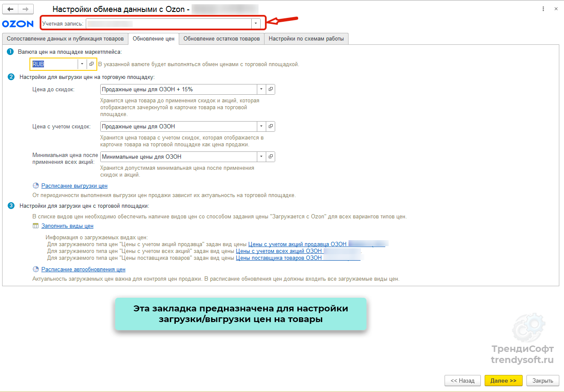The width and height of the screenshot is (564, 392).
Task: Open 'Цены с учетом всех акций ОЗОН' link
Action: pyautogui.click(x=299, y=251)
